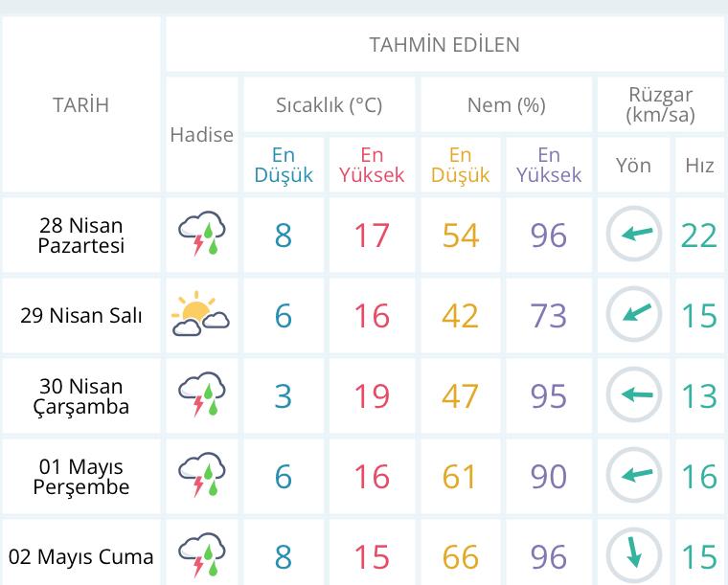Select the 02 Mayıs Cuma date cell
Image resolution: width=728 pixels, height=585 pixels.
[x=81, y=556]
